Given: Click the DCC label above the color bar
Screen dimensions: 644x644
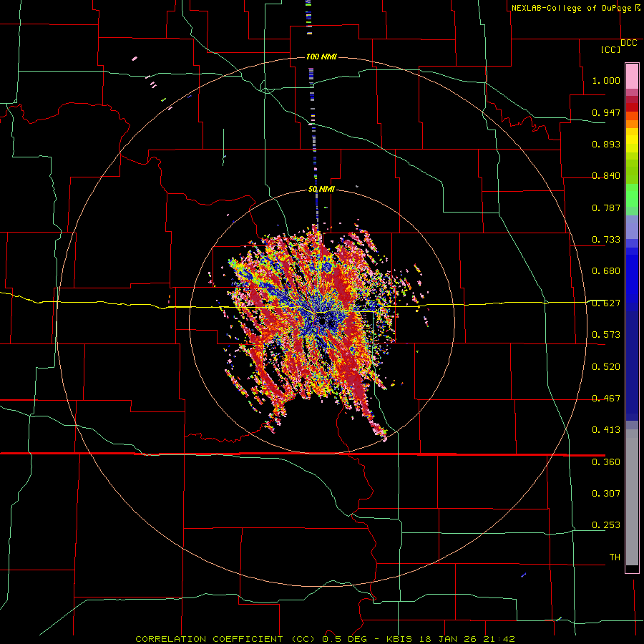Looking at the screenshot, I should (628, 43).
